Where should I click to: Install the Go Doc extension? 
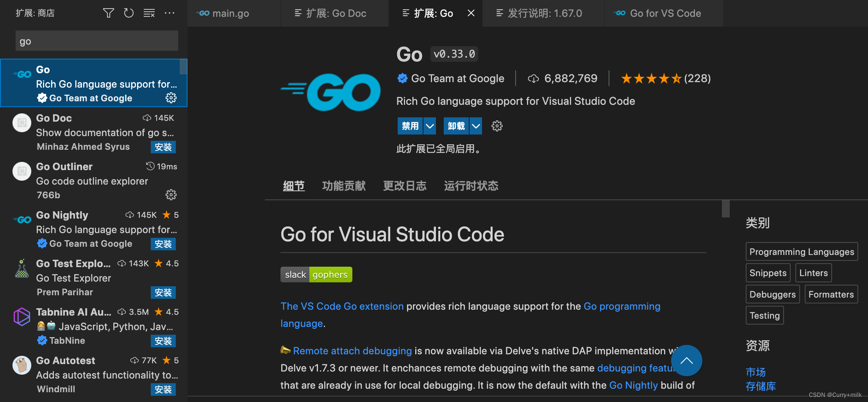pyautogui.click(x=163, y=147)
